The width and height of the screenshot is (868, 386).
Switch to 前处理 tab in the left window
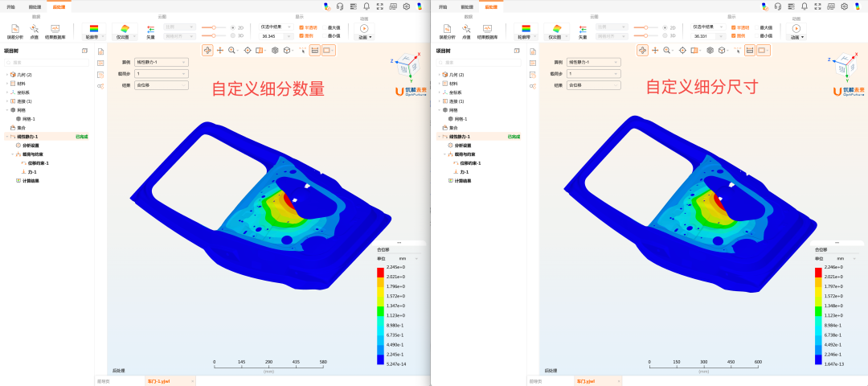(35, 6)
